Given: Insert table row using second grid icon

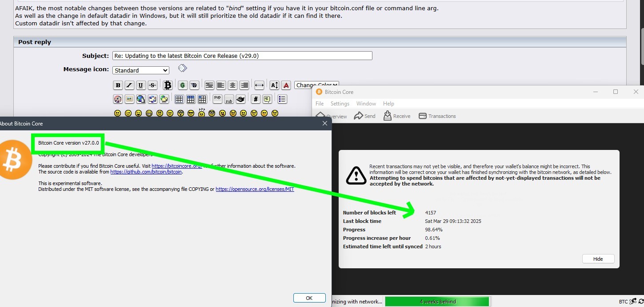Looking at the screenshot, I should coord(191,99).
